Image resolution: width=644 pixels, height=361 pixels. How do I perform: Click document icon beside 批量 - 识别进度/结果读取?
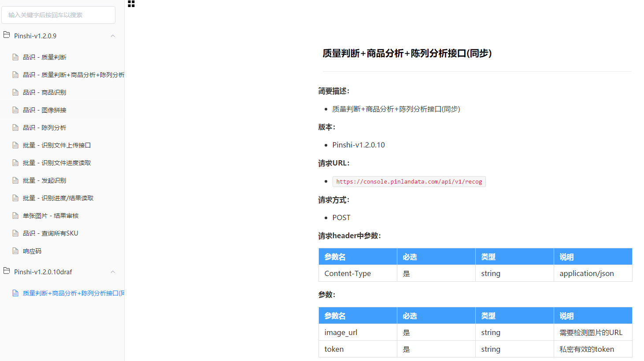click(x=15, y=198)
